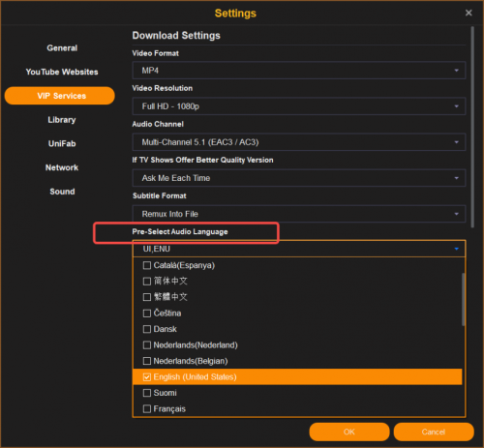Open the Video Format dropdown showing MP4
This screenshot has height=448, width=484.
pyautogui.click(x=299, y=71)
